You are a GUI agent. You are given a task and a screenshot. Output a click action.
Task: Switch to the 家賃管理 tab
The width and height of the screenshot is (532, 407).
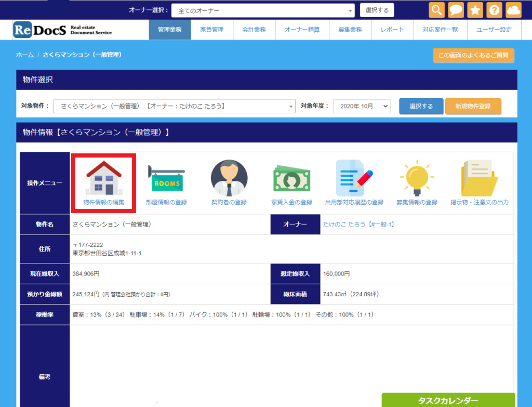tap(212, 30)
